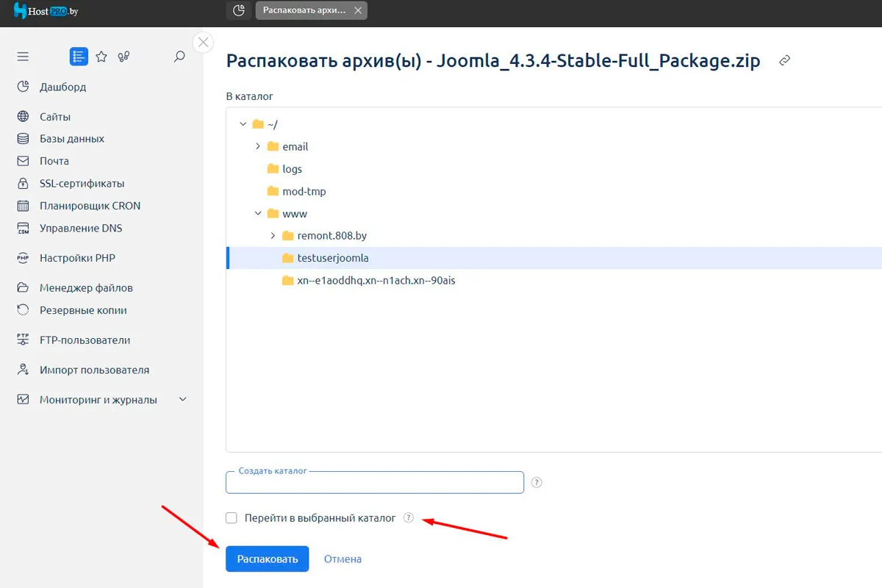Collapse the ~/ root folder
This screenshot has width=882, height=588.
pyautogui.click(x=243, y=124)
